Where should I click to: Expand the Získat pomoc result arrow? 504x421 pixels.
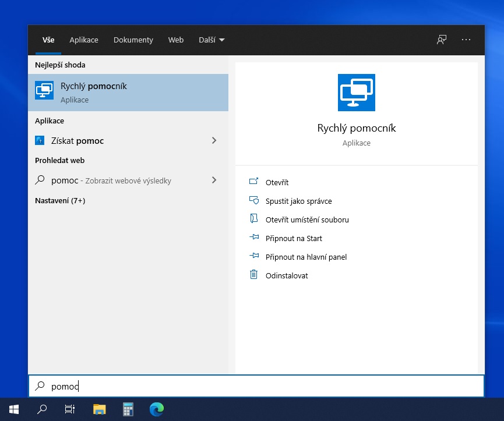pyautogui.click(x=214, y=140)
